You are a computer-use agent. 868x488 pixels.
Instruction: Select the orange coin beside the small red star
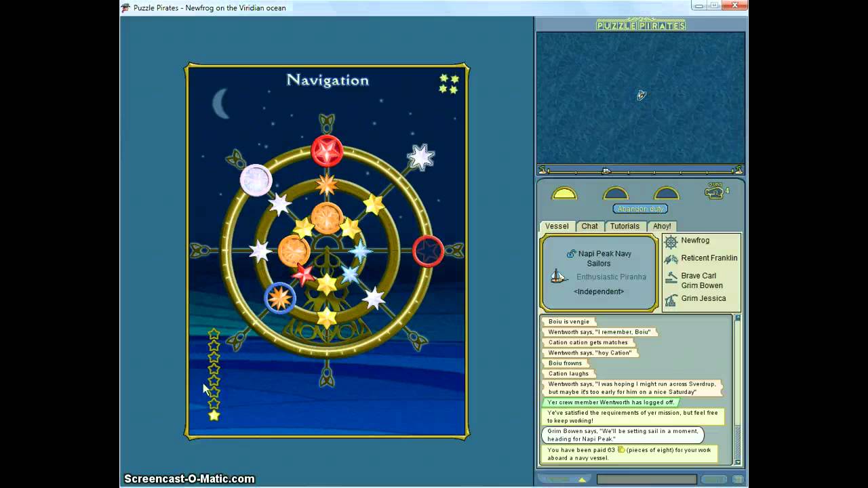tap(294, 251)
